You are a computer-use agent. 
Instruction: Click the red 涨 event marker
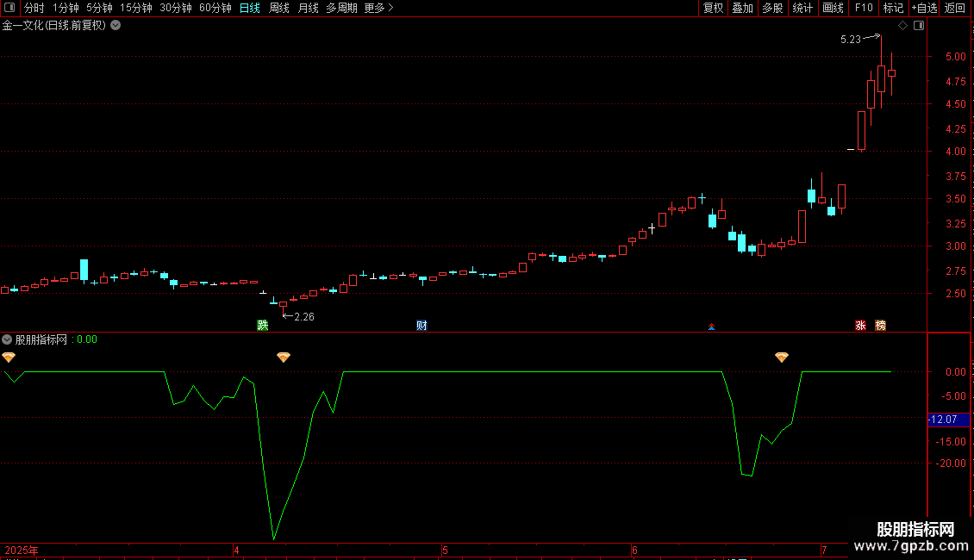[860, 326]
